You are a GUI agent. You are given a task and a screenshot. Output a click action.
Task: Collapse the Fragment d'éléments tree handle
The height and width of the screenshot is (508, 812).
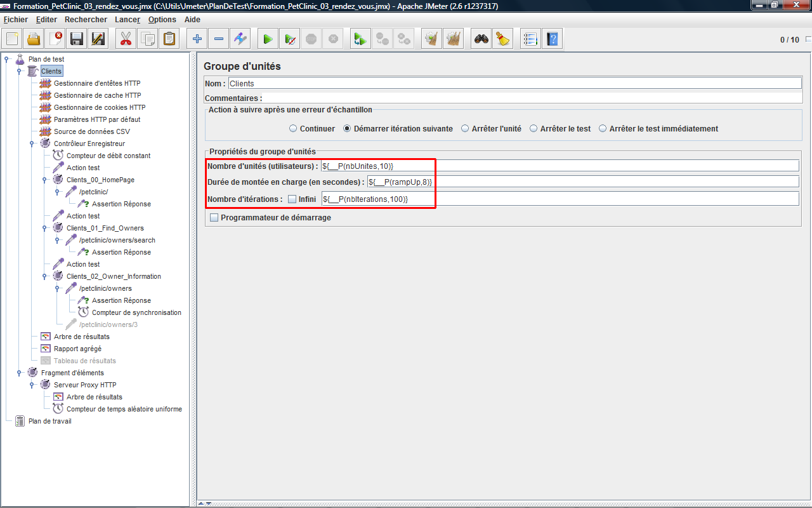pos(20,373)
